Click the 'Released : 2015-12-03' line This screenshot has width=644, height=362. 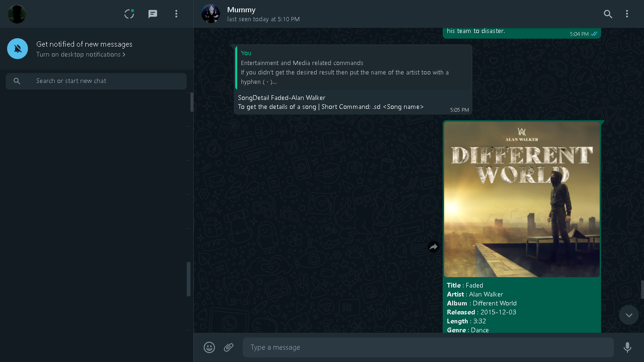point(481,312)
